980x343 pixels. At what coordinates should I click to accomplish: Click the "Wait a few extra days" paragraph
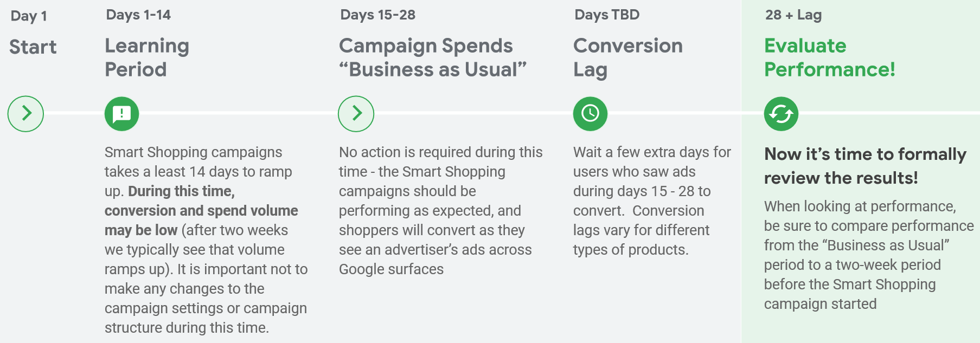point(652,200)
